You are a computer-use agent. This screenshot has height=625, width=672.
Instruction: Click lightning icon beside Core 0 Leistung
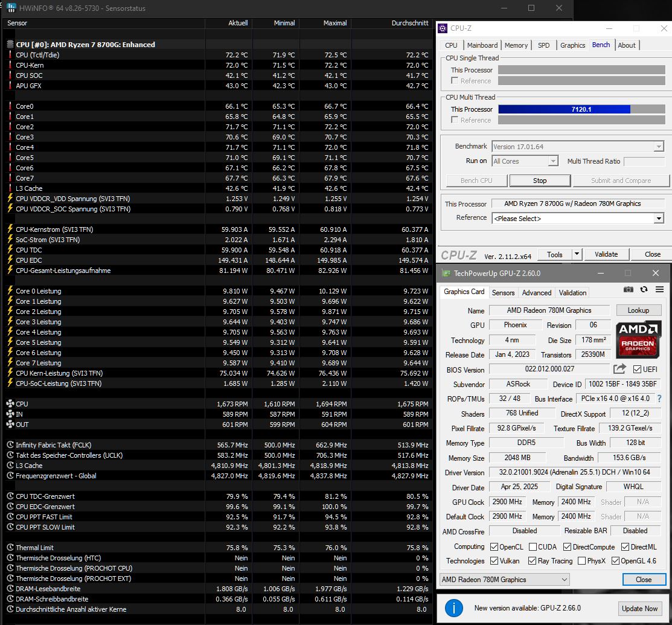coord(10,290)
